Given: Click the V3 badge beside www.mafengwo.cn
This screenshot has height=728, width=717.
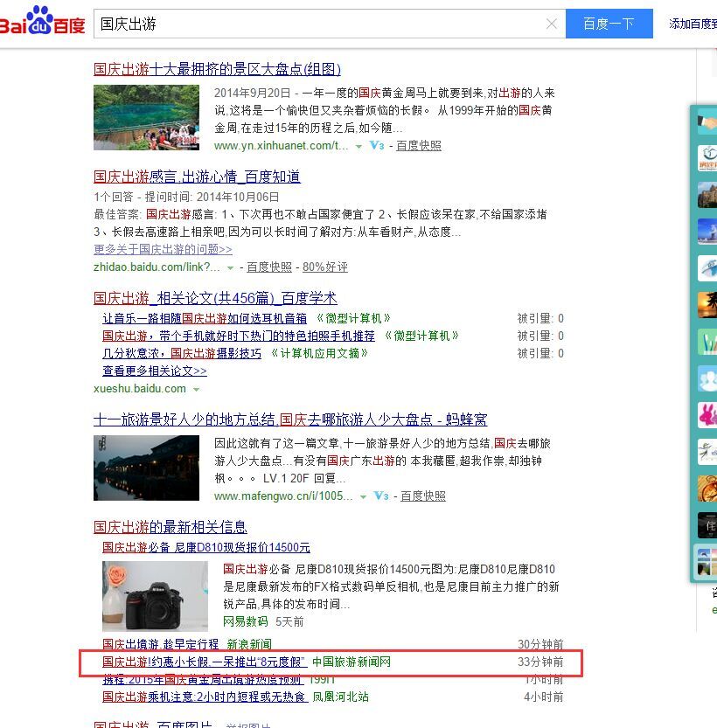Looking at the screenshot, I should (382, 496).
